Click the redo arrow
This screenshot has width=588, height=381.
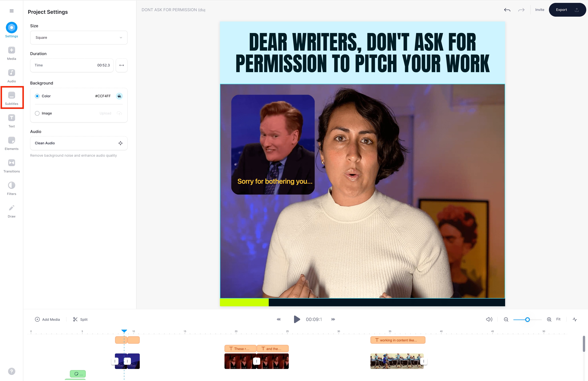pos(521,10)
